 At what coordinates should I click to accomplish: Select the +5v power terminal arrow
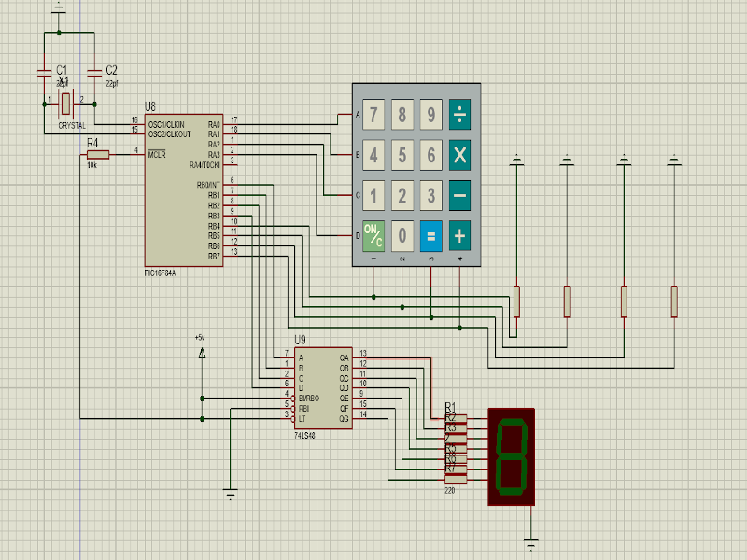click(x=202, y=354)
